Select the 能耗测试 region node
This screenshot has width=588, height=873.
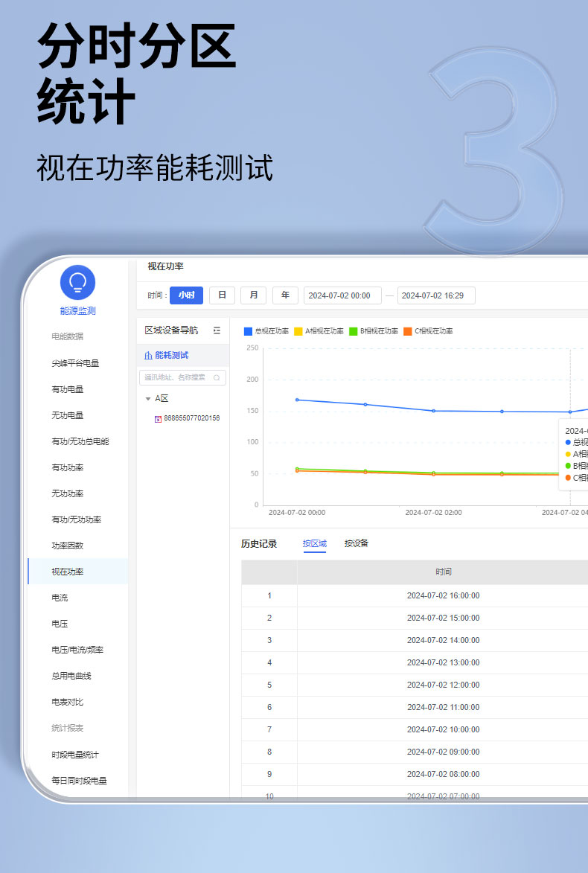(x=182, y=355)
